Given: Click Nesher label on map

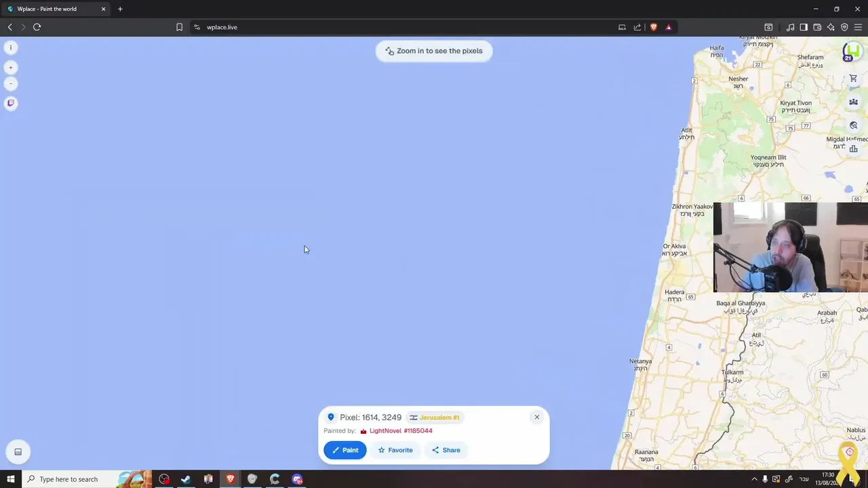Looking at the screenshot, I should (x=738, y=83).
